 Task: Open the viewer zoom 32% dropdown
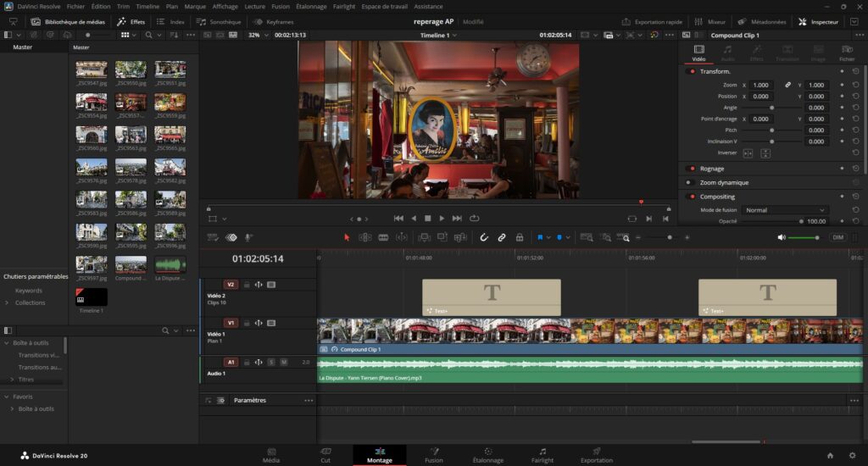pyautogui.click(x=256, y=35)
